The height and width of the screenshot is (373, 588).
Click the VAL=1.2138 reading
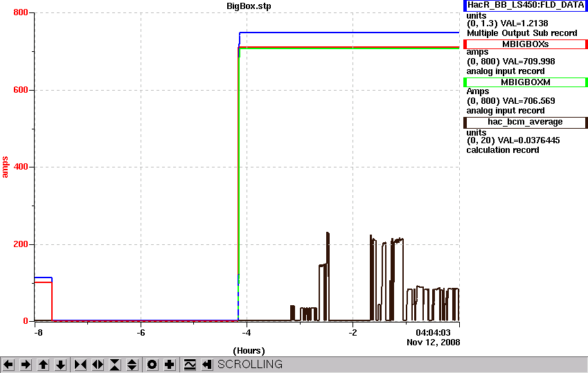click(524, 24)
